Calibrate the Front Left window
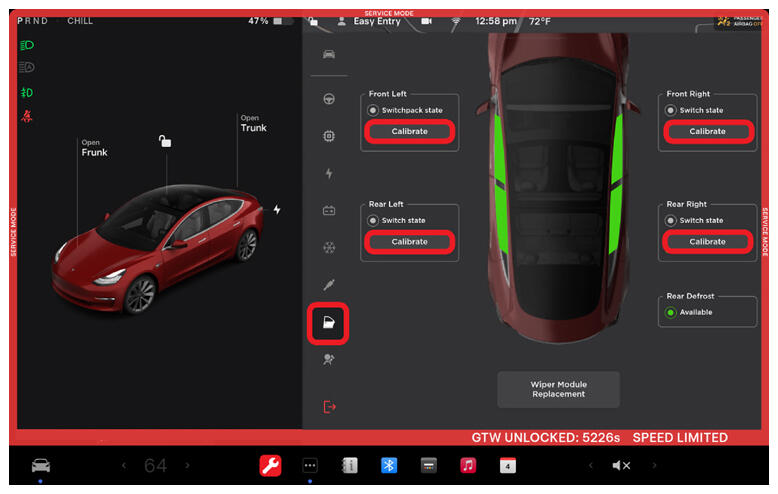The image size is (778, 494). [x=409, y=131]
